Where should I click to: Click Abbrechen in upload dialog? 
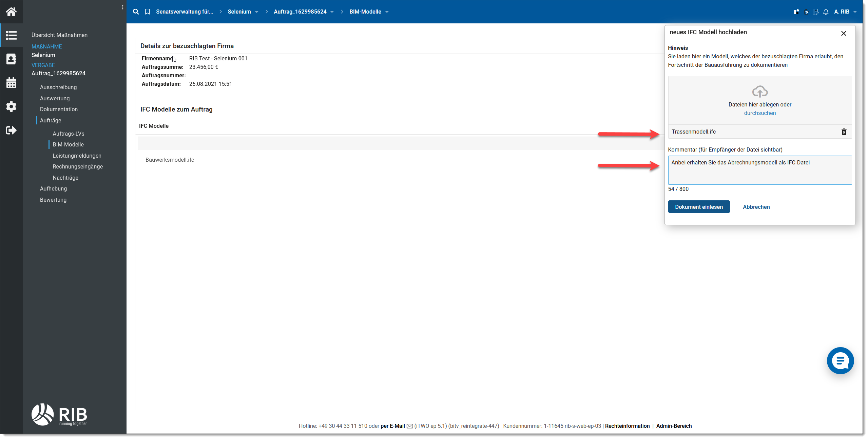[x=756, y=207]
